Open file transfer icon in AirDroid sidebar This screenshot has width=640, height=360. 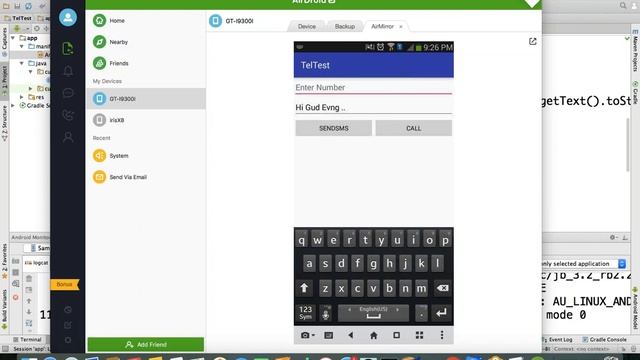click(x=68, y=49)
